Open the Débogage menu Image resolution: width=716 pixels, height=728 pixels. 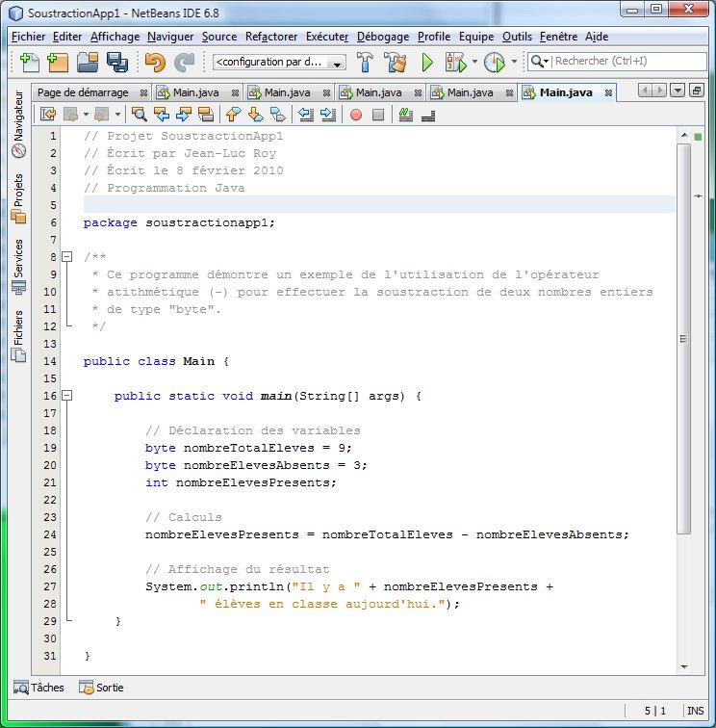click(383, 37)
